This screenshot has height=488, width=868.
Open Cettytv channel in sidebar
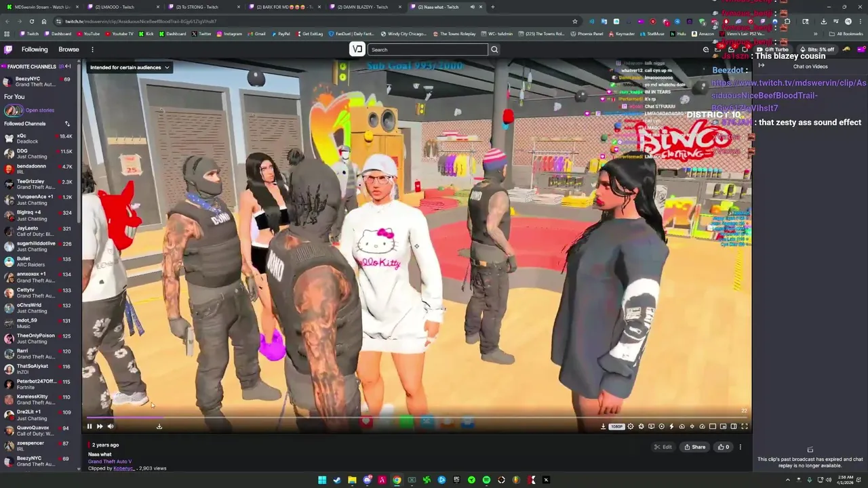tap(37, 292)
